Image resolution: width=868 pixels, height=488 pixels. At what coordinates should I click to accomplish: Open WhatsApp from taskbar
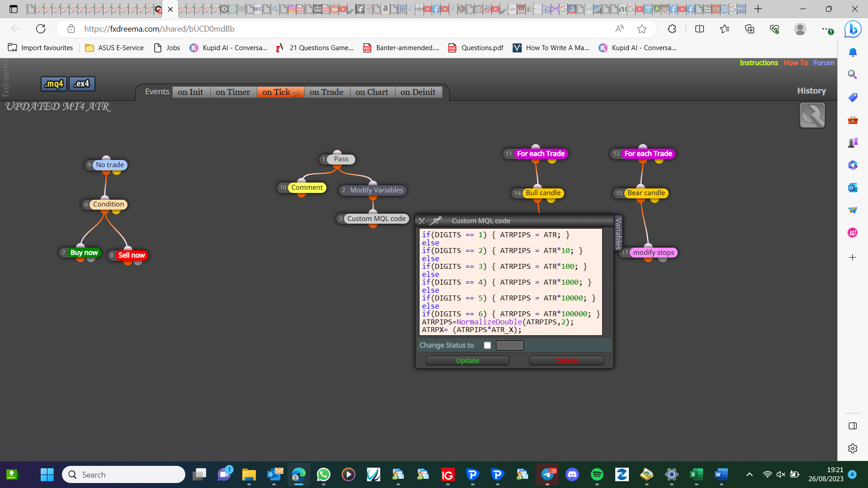tap(324, 474)
